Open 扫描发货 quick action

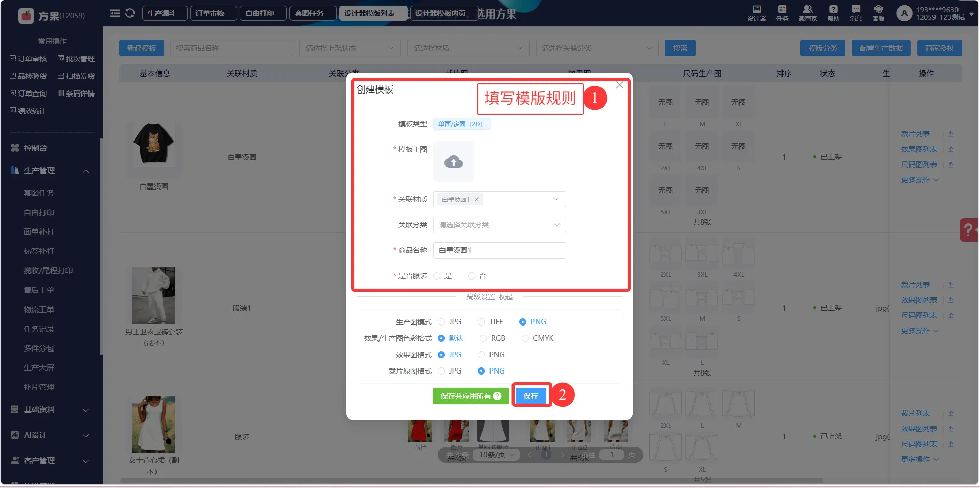(x=76, y=76)
